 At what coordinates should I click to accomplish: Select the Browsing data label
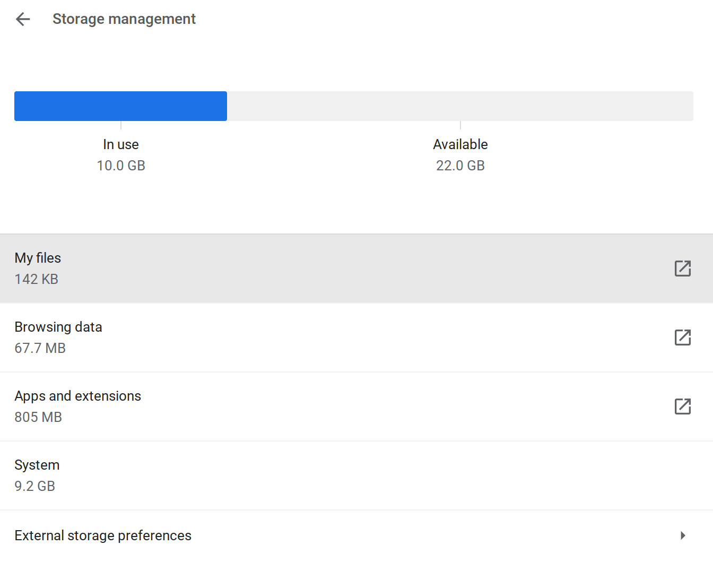(x=58, y=327)
